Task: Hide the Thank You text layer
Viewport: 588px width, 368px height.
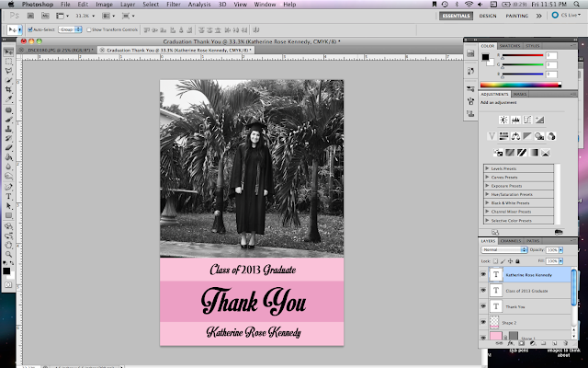Action: click(483, 306)
